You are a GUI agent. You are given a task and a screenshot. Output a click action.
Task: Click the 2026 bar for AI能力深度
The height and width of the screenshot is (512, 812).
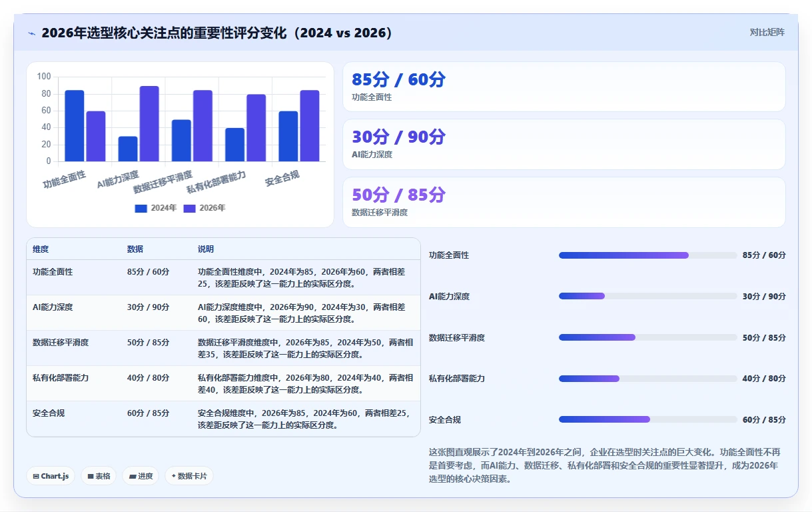point(149,123)
